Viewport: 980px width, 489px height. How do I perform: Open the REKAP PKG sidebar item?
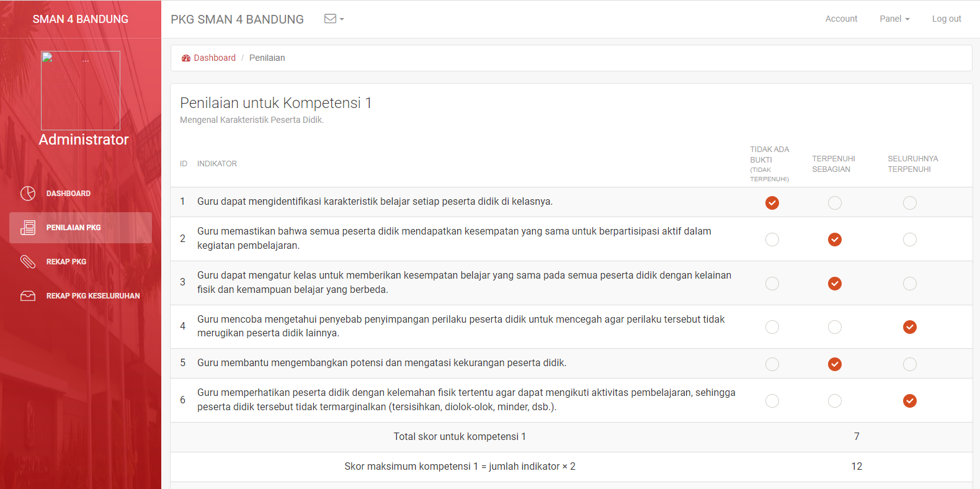(x=81, y=262)
